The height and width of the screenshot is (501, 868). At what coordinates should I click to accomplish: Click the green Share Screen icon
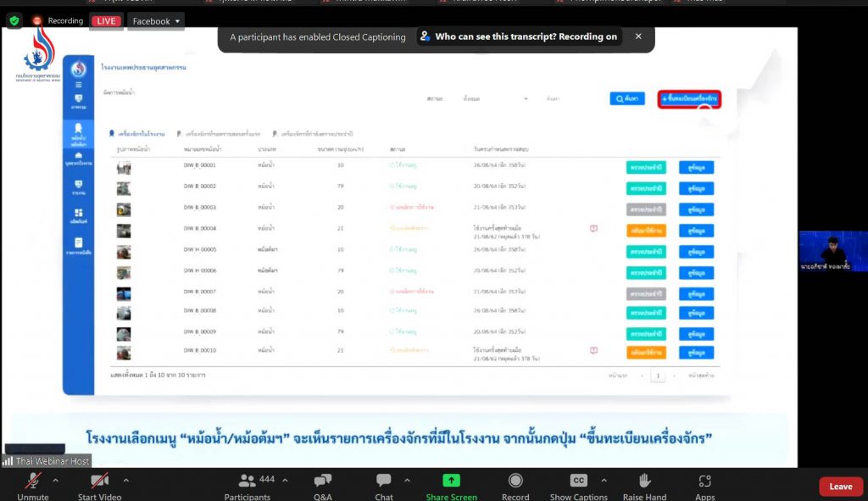click(451, 481)
